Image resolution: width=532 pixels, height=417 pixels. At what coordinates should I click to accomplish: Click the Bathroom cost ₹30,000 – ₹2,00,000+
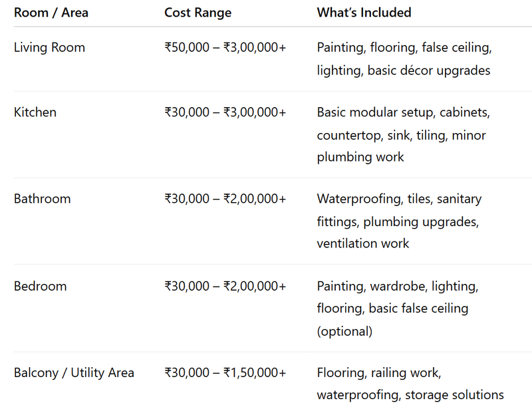[x=225, y=199]
